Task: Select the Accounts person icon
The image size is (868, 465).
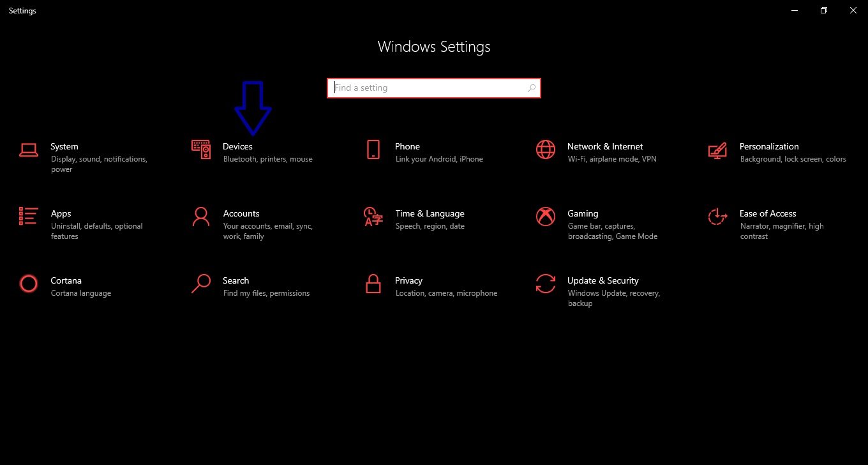Action: tap(201, 217)
